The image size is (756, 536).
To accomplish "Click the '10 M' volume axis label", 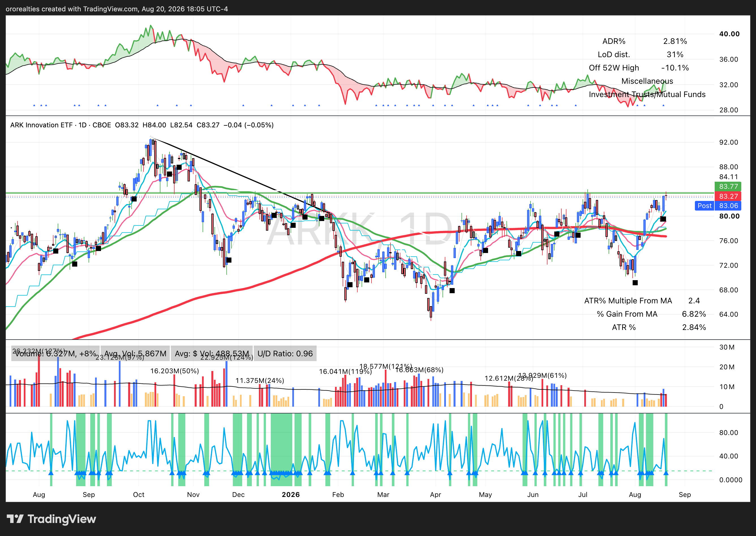I will coord(727,387).
